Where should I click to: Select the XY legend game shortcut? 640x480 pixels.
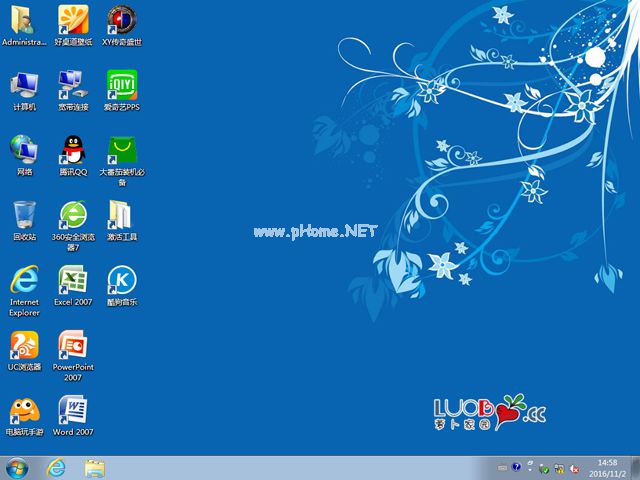[x=122, y=20]
